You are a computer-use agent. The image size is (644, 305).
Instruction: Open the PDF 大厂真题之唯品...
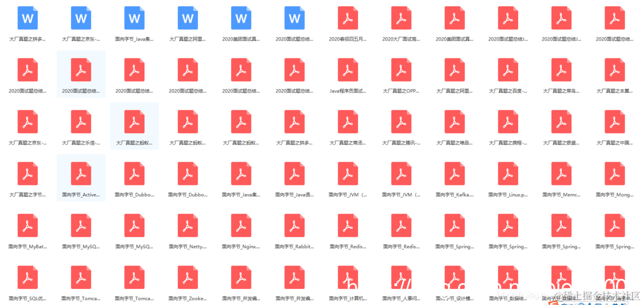coord(455,122)
